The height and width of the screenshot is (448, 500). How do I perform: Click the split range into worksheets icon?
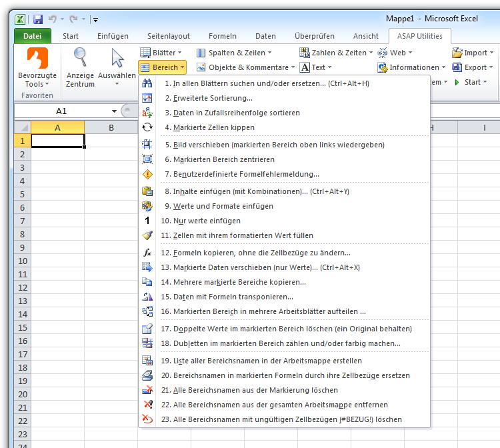(x=147, y=311)
